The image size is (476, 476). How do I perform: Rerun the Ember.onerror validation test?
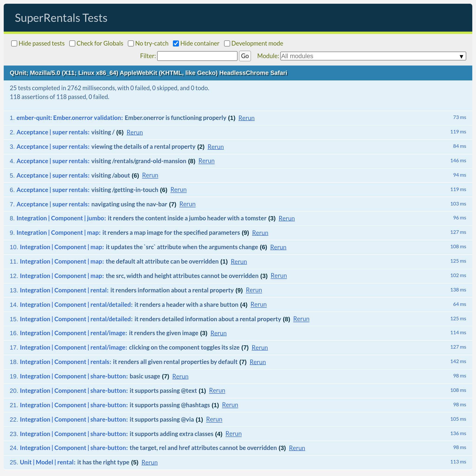tap(246, 118)
